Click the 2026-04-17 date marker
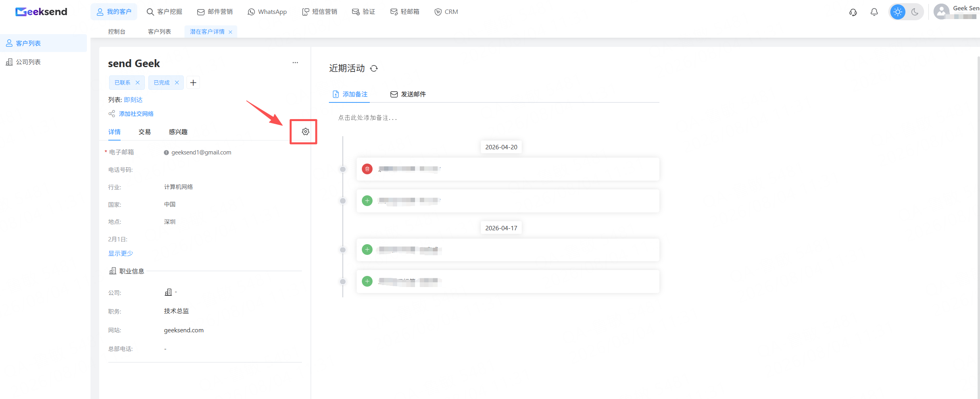 pyautogui.click(x=501, y=228)
